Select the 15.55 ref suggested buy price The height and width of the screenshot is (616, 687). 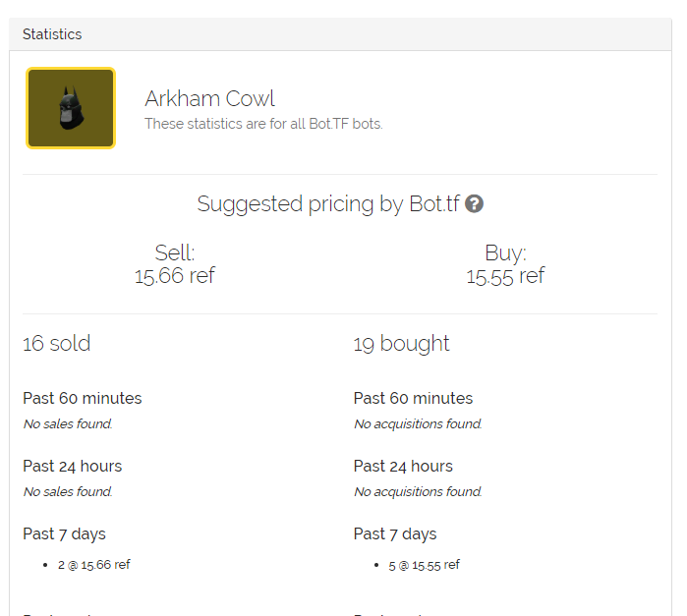tap(505, 275)
